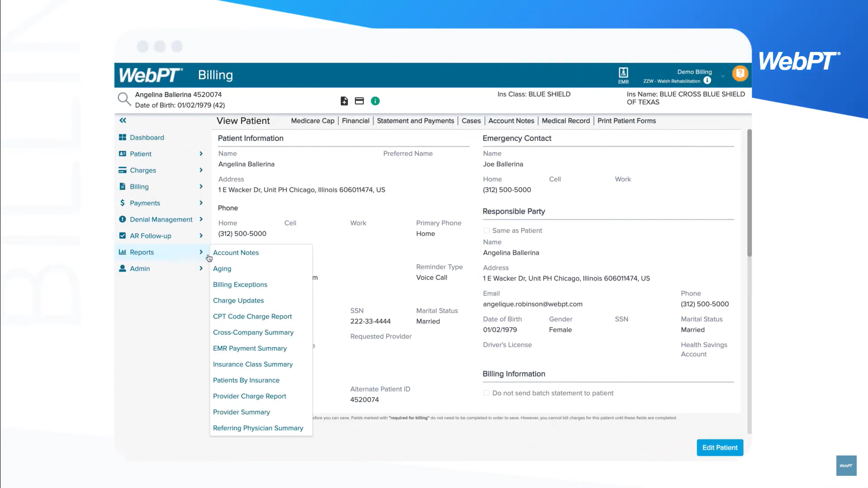Click the patient search magnifier icon
This screenshot has height=488, width=868.
tap(124, 99)
